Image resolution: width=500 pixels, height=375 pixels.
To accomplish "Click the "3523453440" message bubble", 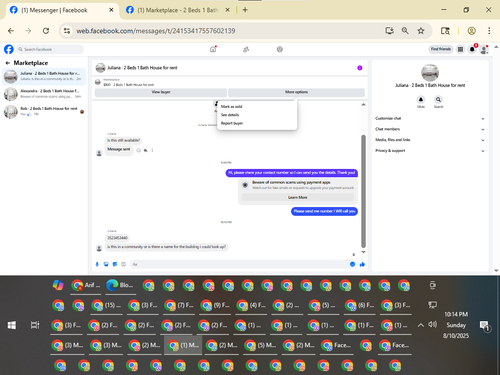I will coord(117,238).
